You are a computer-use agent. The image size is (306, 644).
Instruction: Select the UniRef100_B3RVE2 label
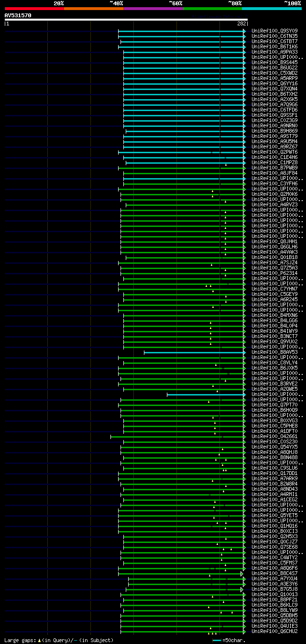(274, 384)
